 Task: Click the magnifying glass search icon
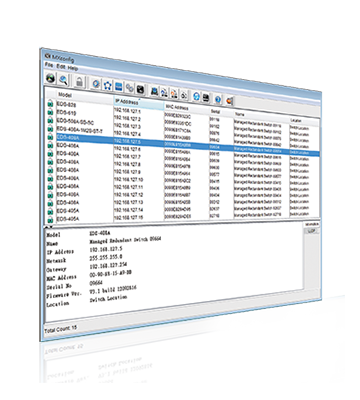click(63, 79)
